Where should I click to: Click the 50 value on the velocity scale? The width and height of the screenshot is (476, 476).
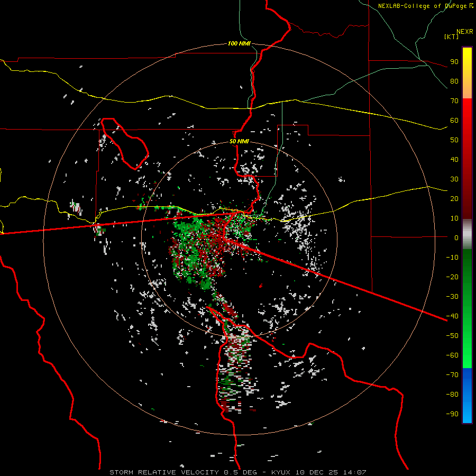pos(454,140)
